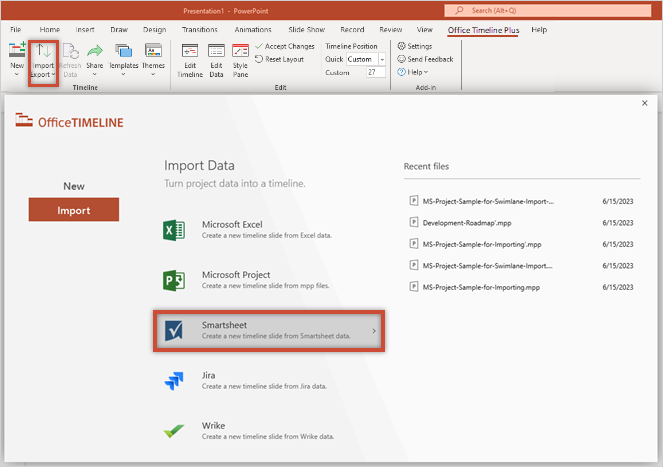Open the Edit Timeline tool
The width and height of the screenshot is (663, 467).
(x=190, y=61)
